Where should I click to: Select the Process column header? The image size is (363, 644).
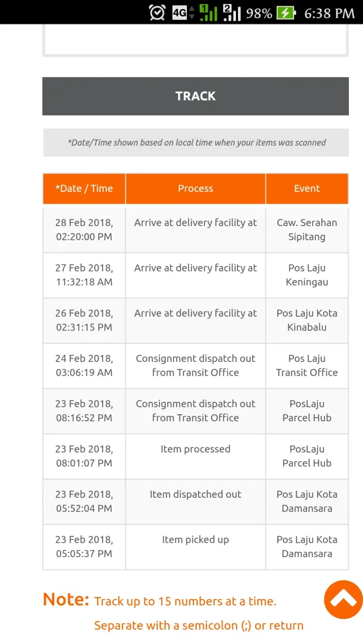(195, 189)
